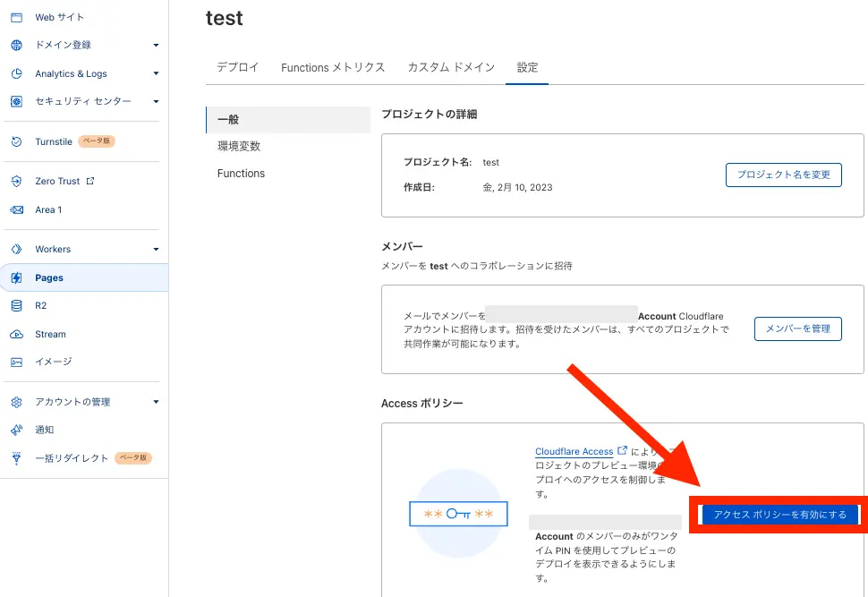Expand the ドメイン登録 dropdown arrow
868x597 pixels.
[x=156, y=45]
